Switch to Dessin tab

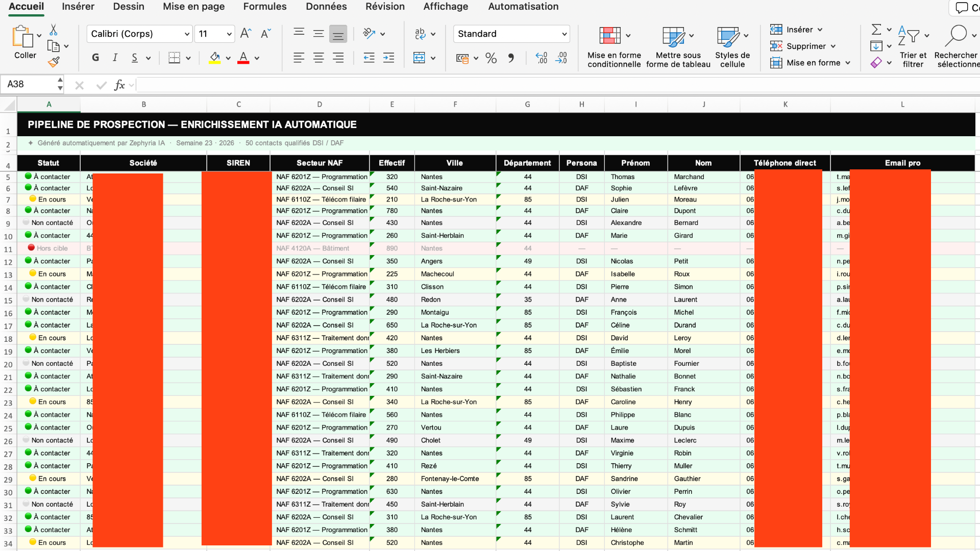click(x=129, y=7)
